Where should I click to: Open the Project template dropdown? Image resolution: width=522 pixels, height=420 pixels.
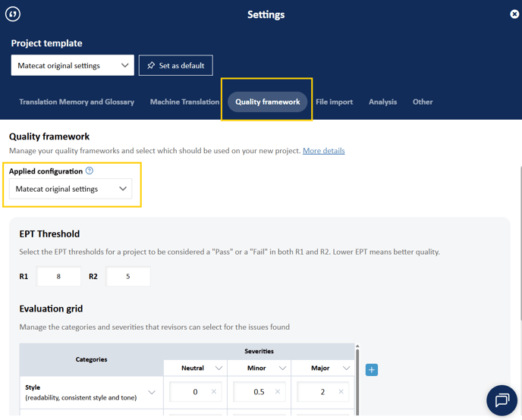(72, 65)
